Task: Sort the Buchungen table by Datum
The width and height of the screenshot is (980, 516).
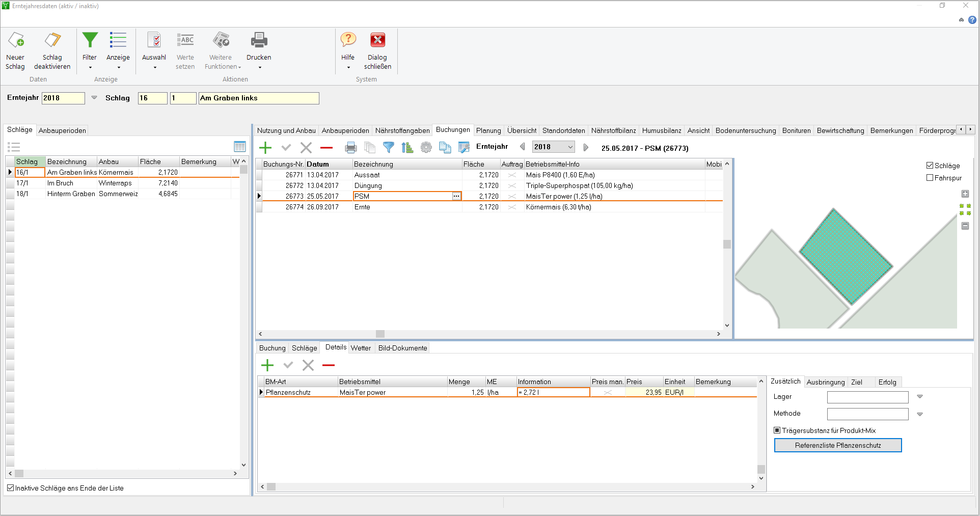Action: tap(329, 164)
